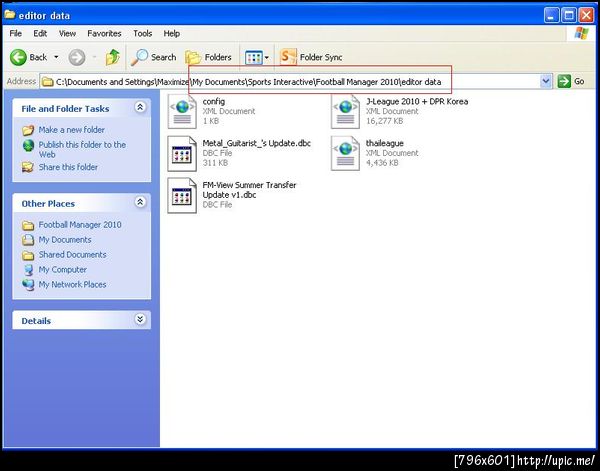Select FM-View Summer Transfer Update v1.dbc icon
The image size is (600, 471).
coord(182,195)
